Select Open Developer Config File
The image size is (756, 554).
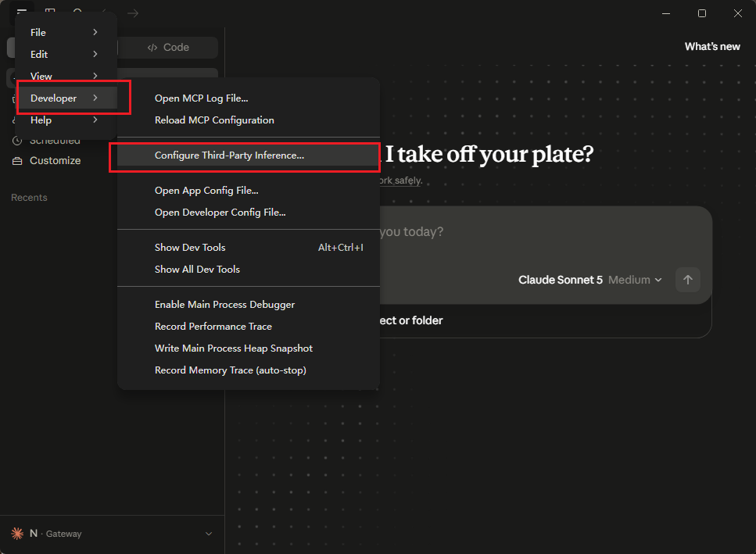pos(249,213)
